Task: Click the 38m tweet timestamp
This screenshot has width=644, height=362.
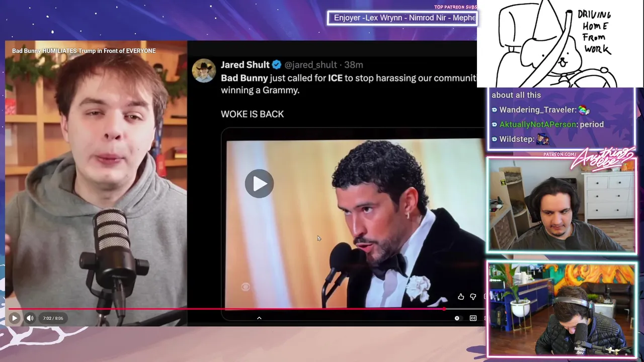Action: pos(354,65)
